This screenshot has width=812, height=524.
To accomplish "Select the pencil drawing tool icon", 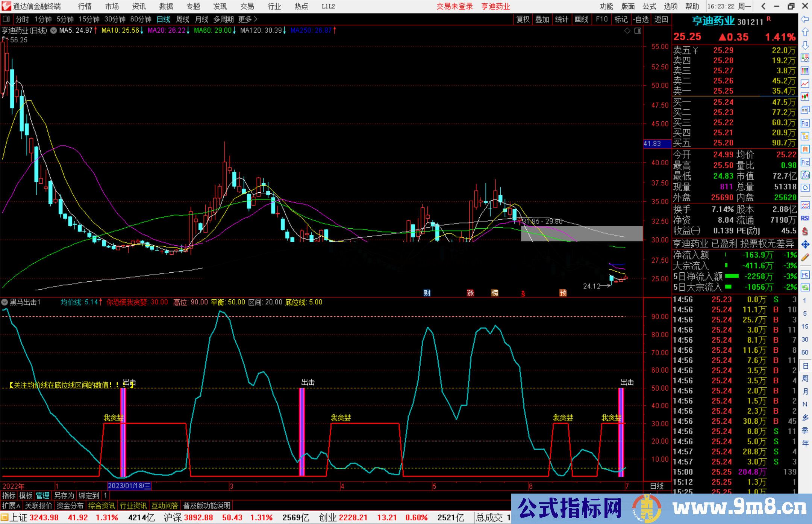I will 805,258.
